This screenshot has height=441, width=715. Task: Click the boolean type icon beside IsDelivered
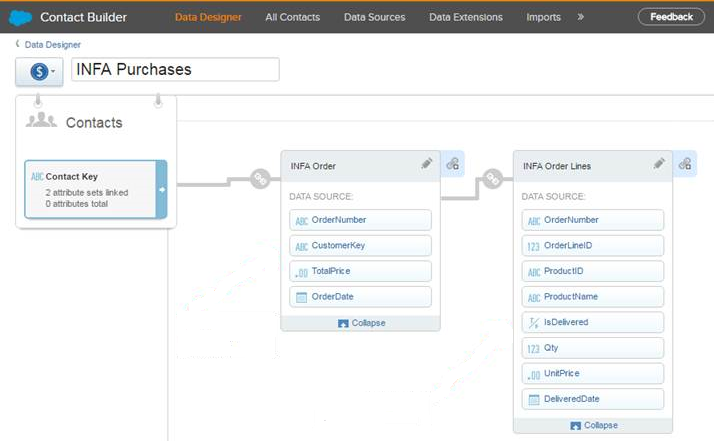534,323
